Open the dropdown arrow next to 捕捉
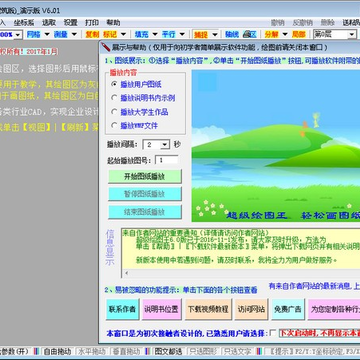Screen dimensions: 360x360 [215, 34]
